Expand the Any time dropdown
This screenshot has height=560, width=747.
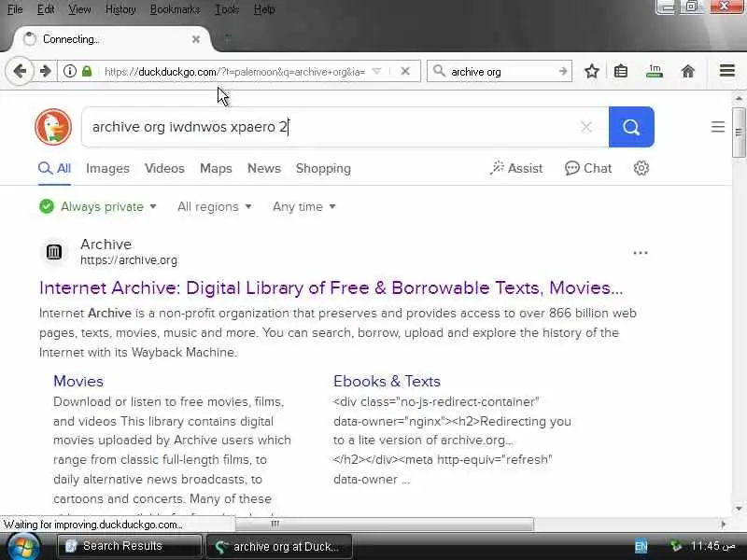pos(304,206)
